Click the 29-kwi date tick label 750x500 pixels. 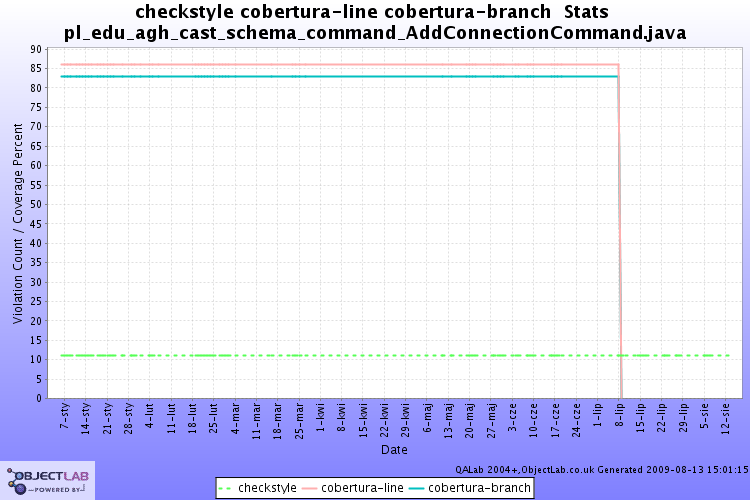[406, 420]
